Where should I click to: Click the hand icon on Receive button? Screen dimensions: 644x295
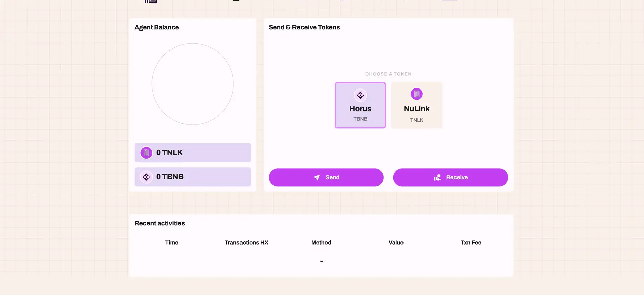437,178
